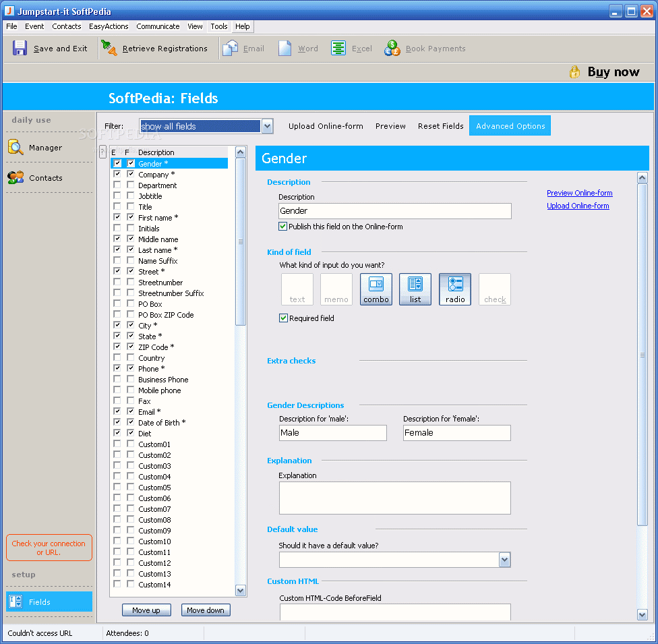The height and width of the screenshot is (644, 658).
Task: Toggle the F checkbox for Fax
Action: (x=131, y=401)
